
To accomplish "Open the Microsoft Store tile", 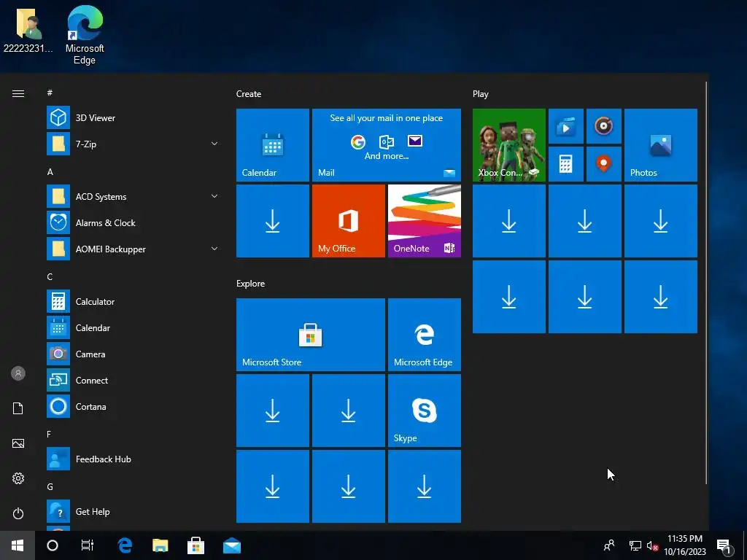I will (x=311, y=334).
